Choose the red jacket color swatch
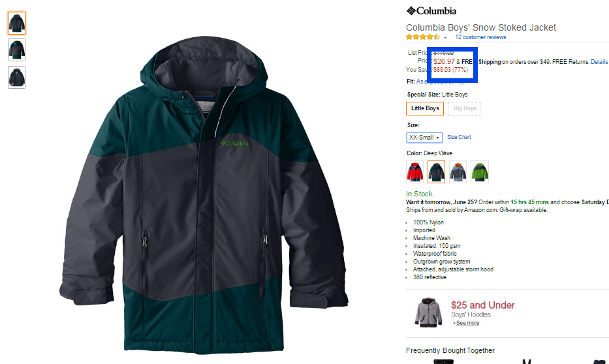Screen dimensions: 609x364 click(x=414, y=172)
